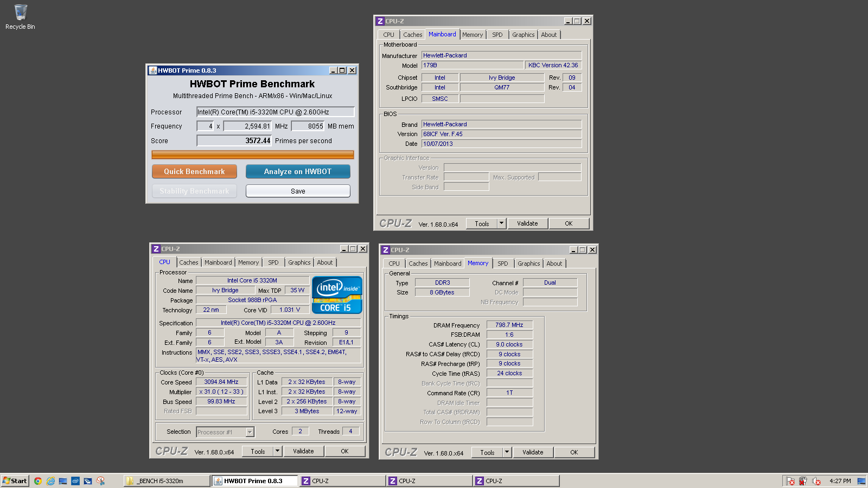Viewport: 868px width, 488px height.
Task: Open Graphics tab in Memory CPU-Z window
Action: 529,264
